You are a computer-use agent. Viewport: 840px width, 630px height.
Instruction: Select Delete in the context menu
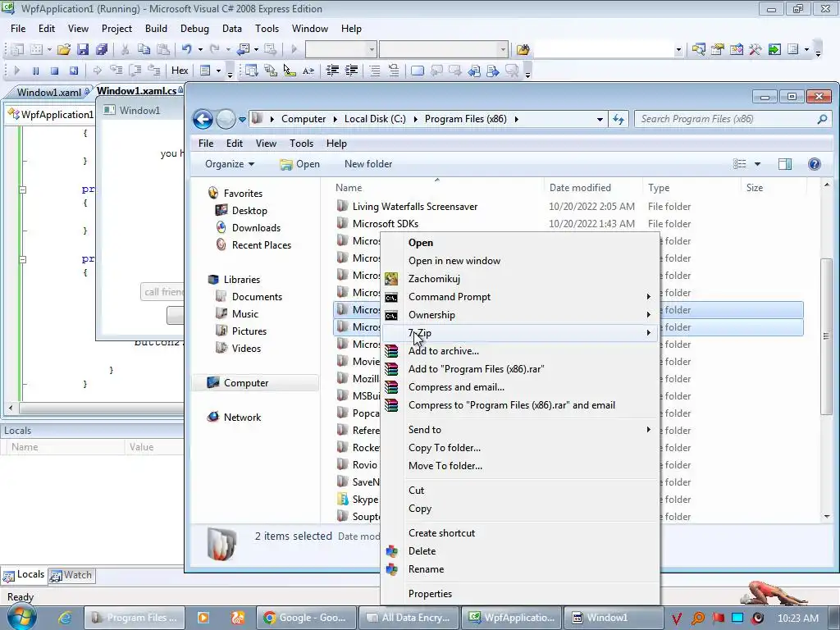pos(519,550)
